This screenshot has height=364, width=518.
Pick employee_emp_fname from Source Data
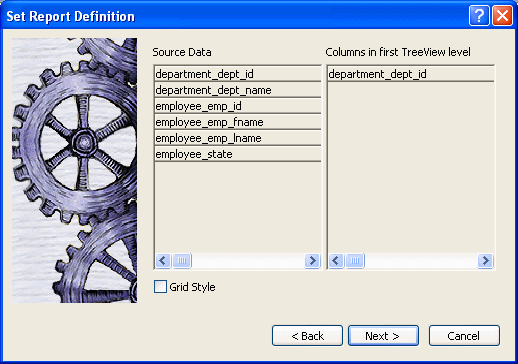click(x=238, y=122)
